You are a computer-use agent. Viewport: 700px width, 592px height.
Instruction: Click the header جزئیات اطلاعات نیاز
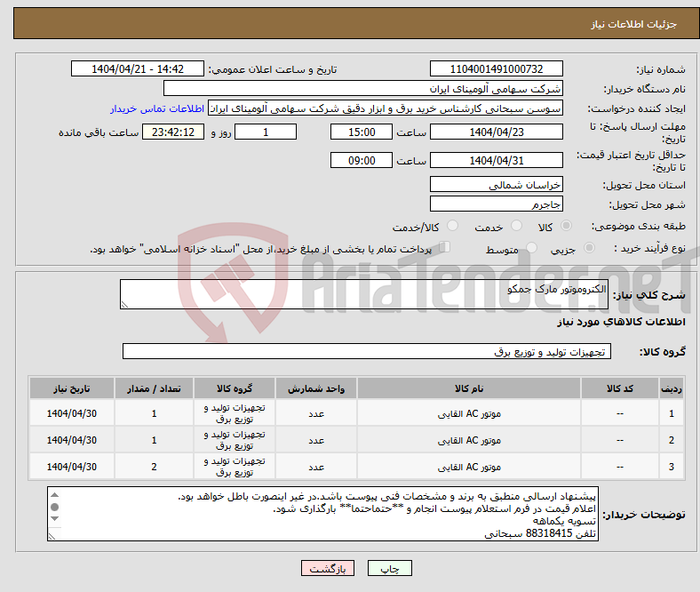[634, 24]
